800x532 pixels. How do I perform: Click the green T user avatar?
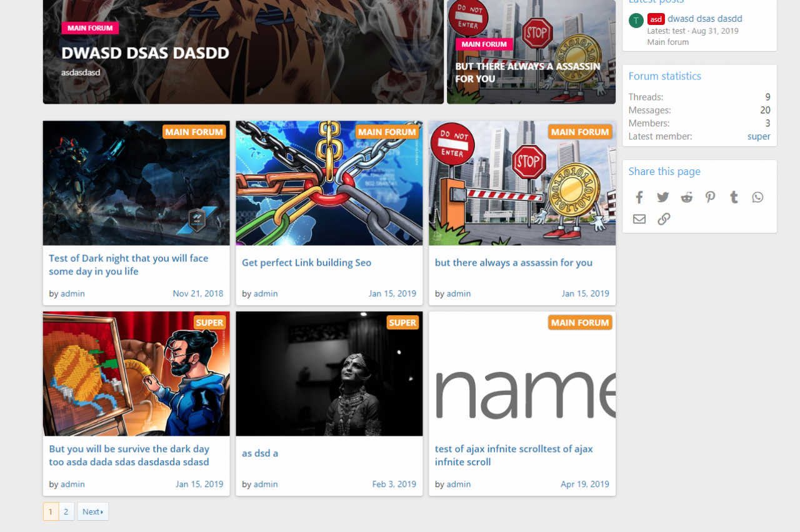click(x=636, y=20)
